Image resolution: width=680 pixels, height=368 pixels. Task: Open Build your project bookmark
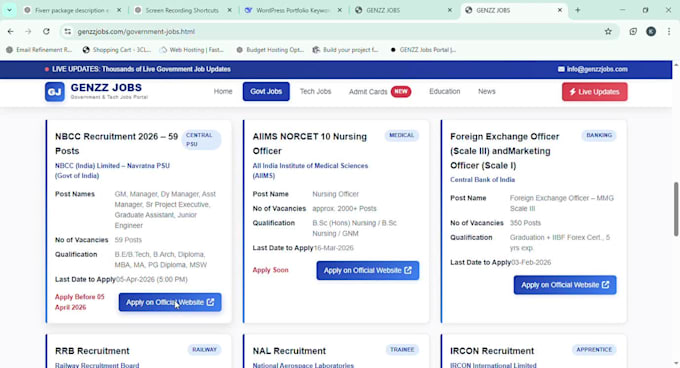tap(346, 50)
